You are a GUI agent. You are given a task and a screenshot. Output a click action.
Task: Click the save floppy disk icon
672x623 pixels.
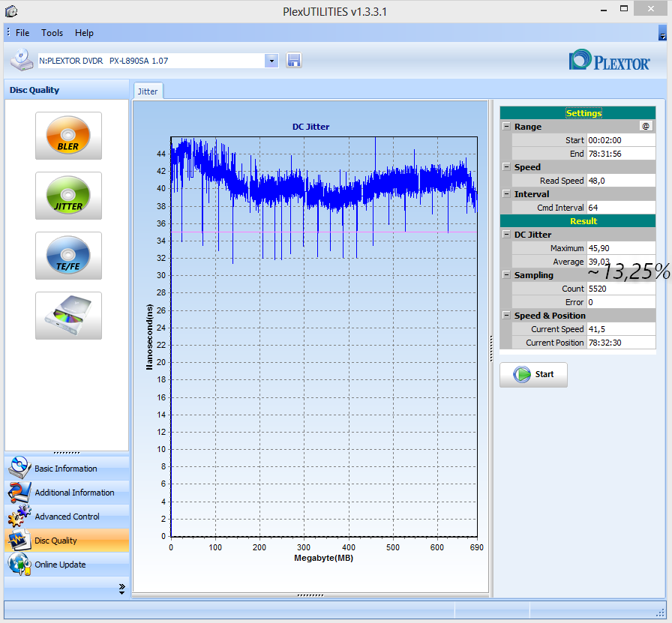[294, 61]
